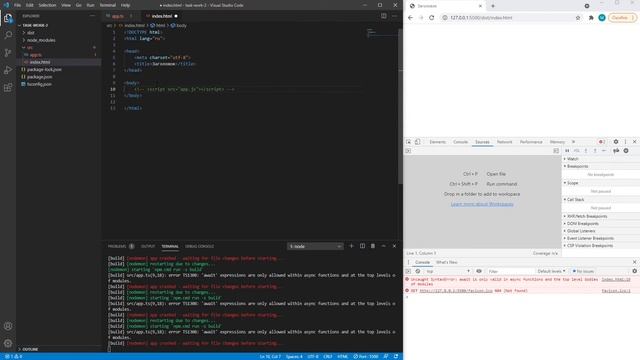
Task: Open the Network tab in DevTools
Action: [x=504, y=142]
